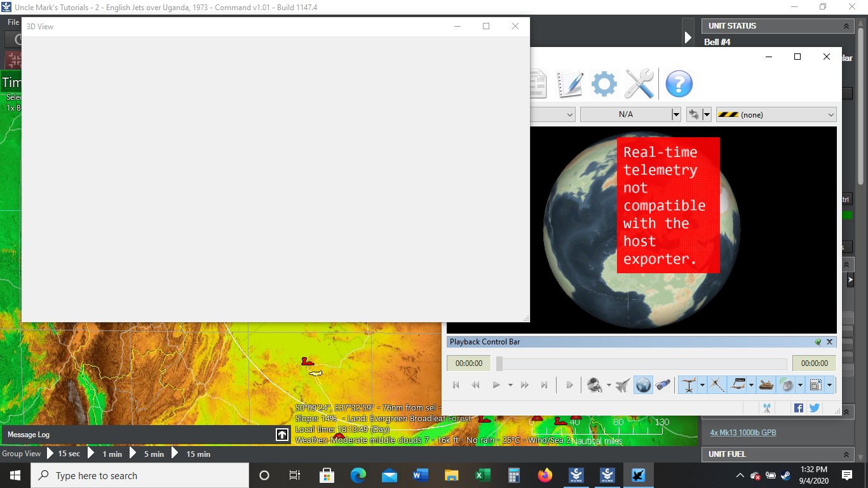Open Tacview settings gear icon

[x=604, y=84]
